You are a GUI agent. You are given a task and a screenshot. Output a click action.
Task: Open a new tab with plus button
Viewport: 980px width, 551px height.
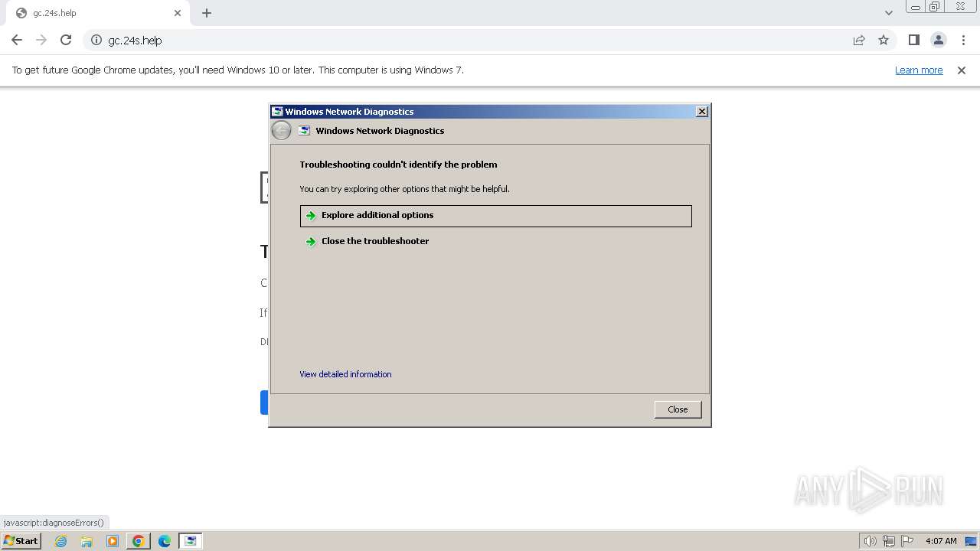coord(207,13)
